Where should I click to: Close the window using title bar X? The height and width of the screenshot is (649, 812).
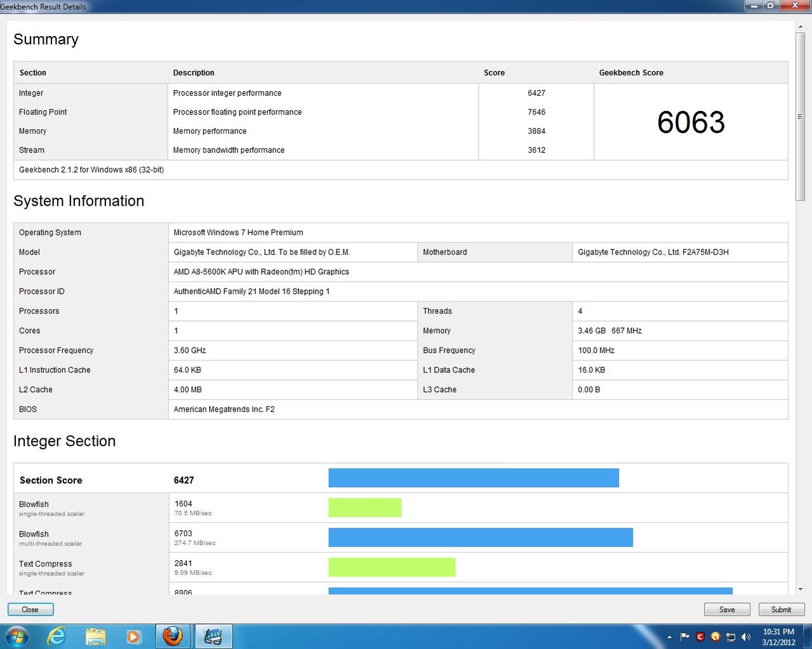(x=794, y=6)
